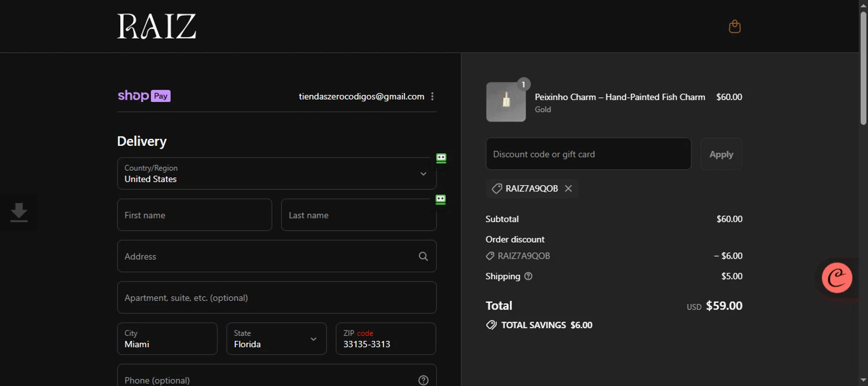Click the Delivery heading
Viewport: 868px width, 386px height.
tap(142, 141)
